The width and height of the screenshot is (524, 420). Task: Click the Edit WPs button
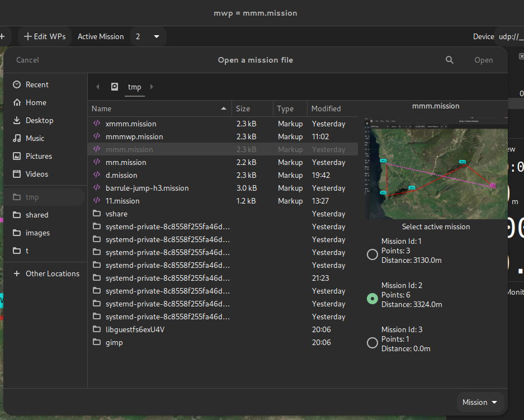coord(45,36)
